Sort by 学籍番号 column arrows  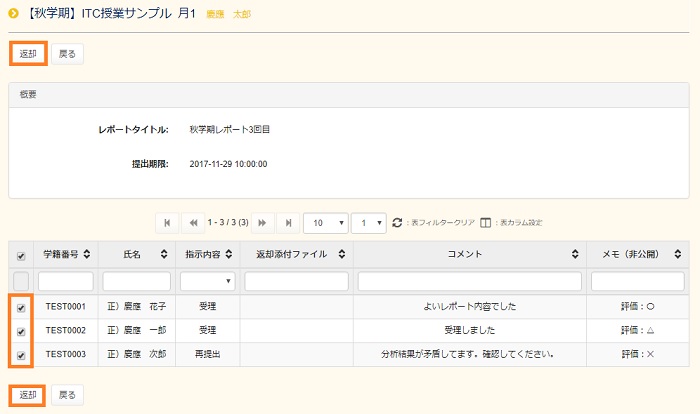(87, 255)
